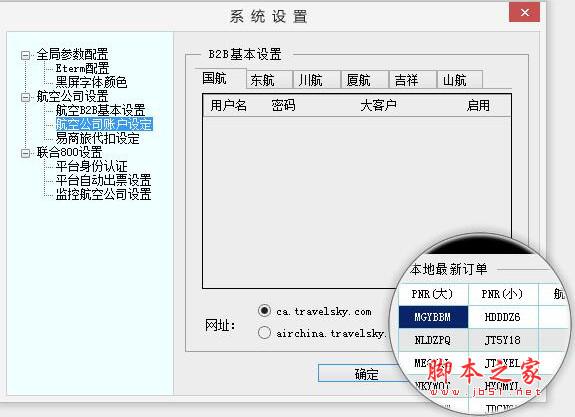Switch to the 山航 tab
The height and width of the screenshot is (417, 575).
point(460,80)
